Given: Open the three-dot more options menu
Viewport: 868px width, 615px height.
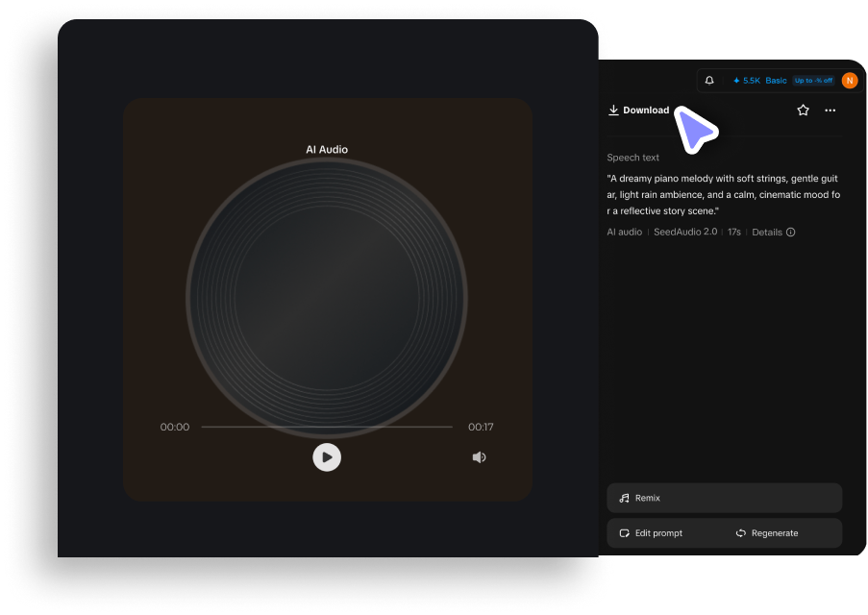Looking at the screenshot, I should [x=830, y=111].
